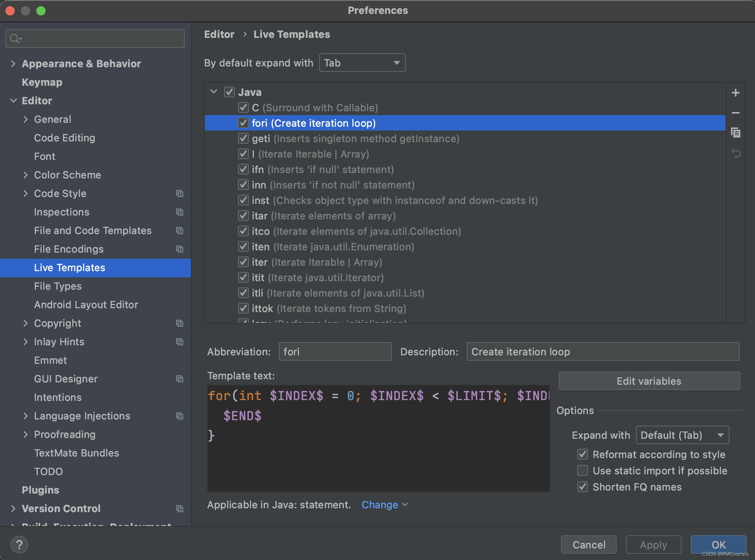
Task: Collapse the Java template group
Action: (x=214, y=92)
